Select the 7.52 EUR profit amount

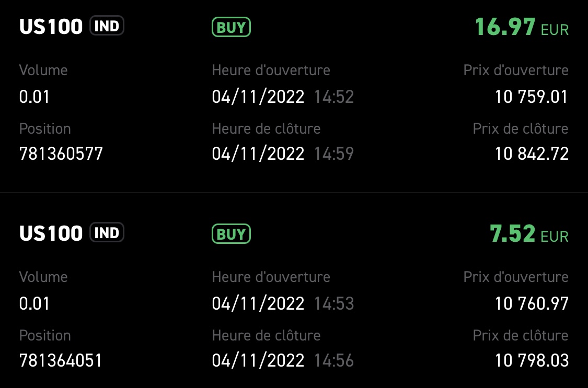512,234
